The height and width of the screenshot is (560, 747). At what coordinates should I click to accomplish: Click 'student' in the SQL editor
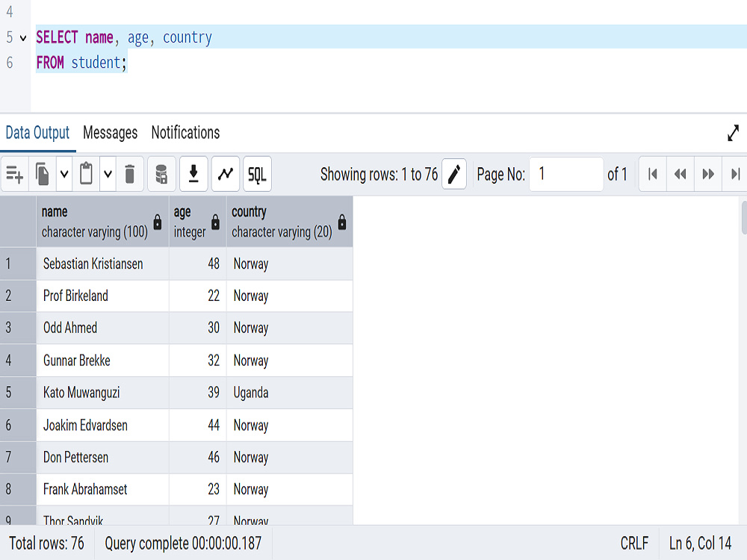tap(96, 63)
